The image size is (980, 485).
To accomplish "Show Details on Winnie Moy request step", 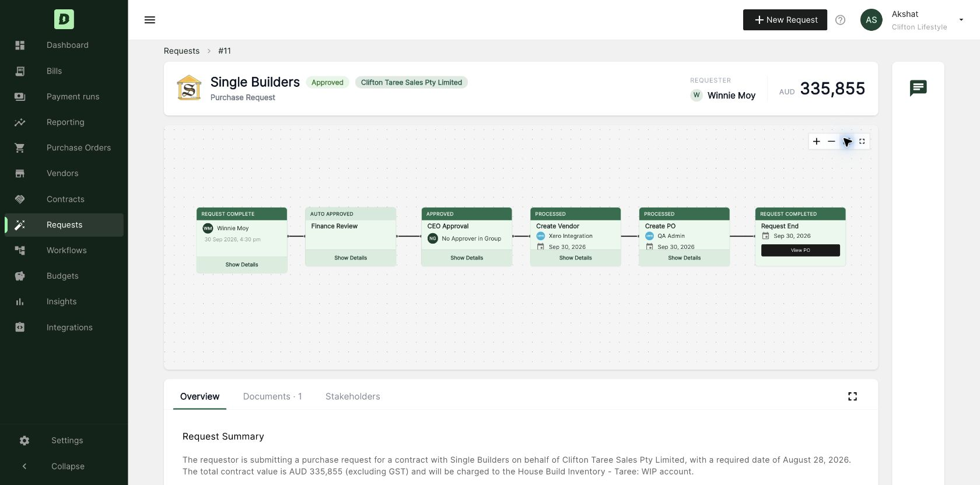I will click(x=242, y=265).
